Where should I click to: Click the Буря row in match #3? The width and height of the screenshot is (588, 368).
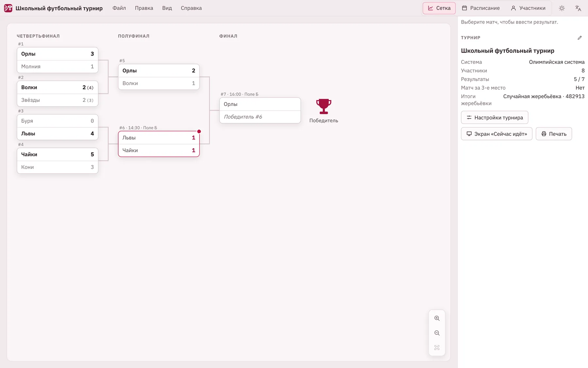tap(57, 121)
